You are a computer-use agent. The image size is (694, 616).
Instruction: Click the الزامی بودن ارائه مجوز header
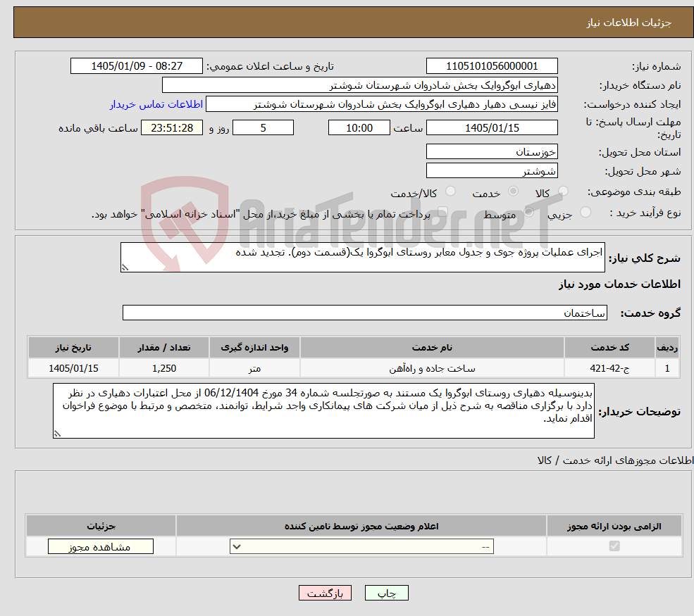point(614,526)
